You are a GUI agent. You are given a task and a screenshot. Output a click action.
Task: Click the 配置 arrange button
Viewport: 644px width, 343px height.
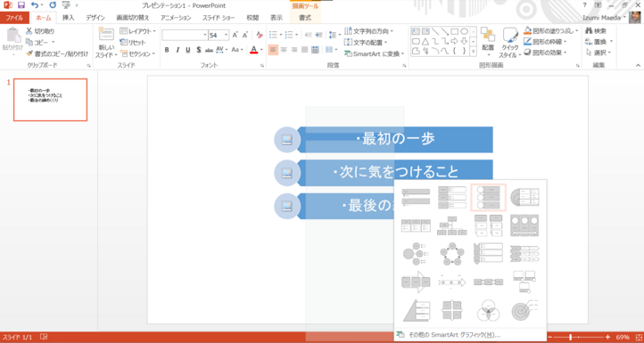click(x=488, y=42)
